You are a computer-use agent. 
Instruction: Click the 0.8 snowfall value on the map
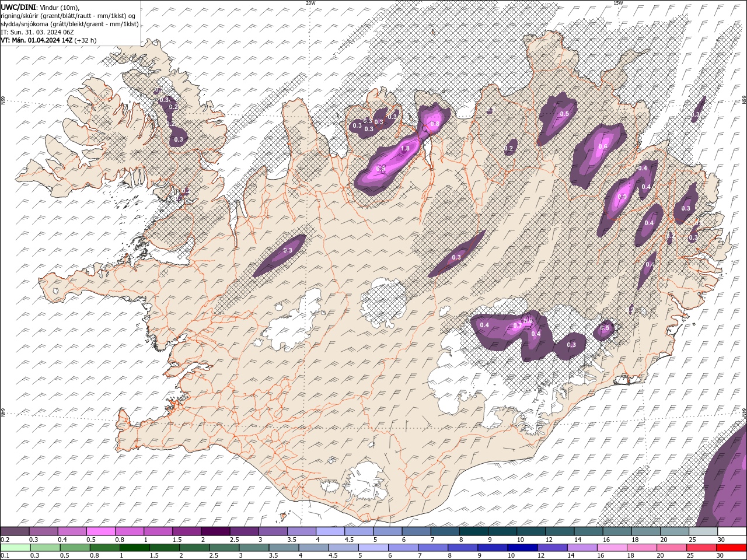[434, 124]
